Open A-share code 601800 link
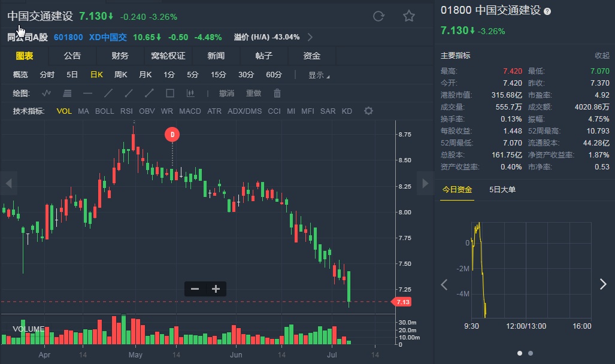The width and height of the screenshot is (615, 364). (68, 37)
